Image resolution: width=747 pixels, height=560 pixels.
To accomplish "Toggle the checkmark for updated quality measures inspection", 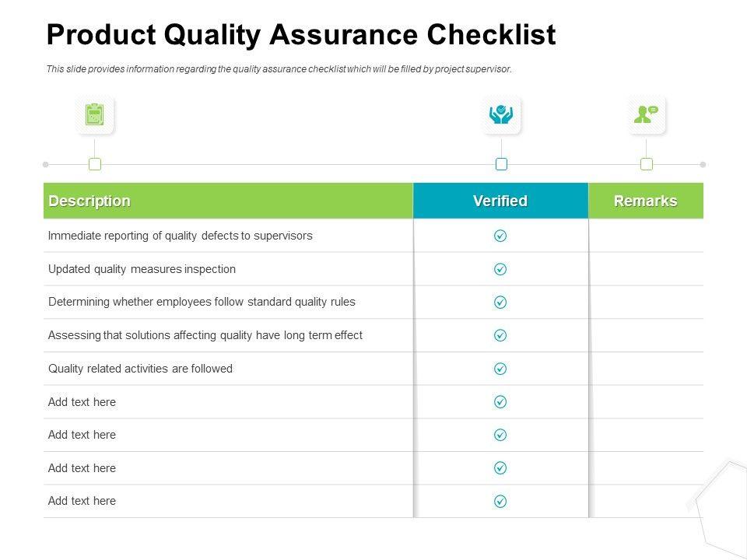I will [500, 269].
